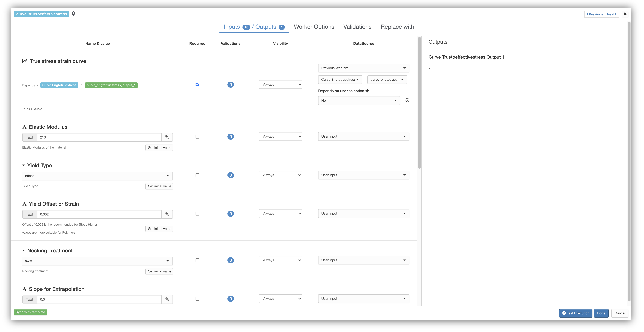Open Necking Treatment swift dropdown
This screenshot has height=332, width=644.
(x=97, y=261)
